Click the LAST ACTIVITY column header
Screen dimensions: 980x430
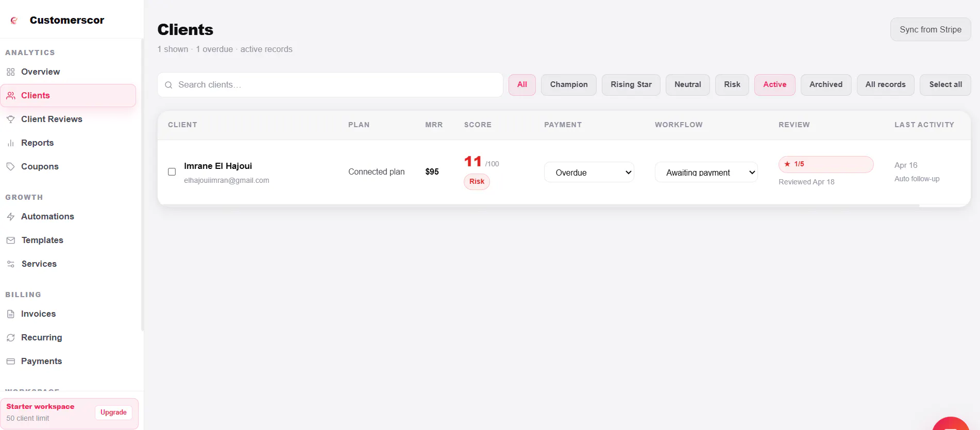[x=924, y=125]
